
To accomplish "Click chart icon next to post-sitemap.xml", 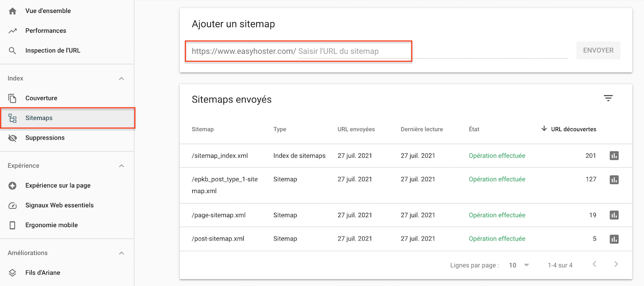I will click(614, 238).
